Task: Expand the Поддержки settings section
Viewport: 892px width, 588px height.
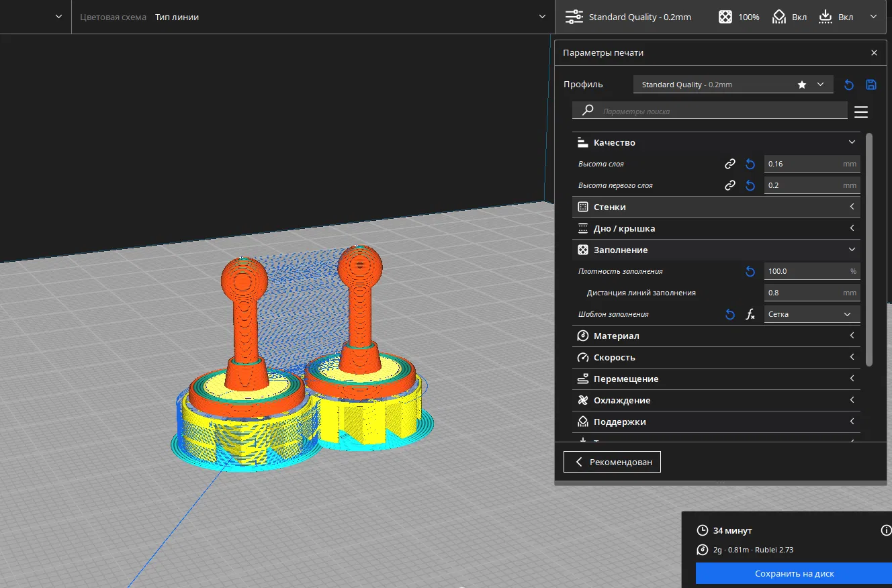Action: point(716,422)
